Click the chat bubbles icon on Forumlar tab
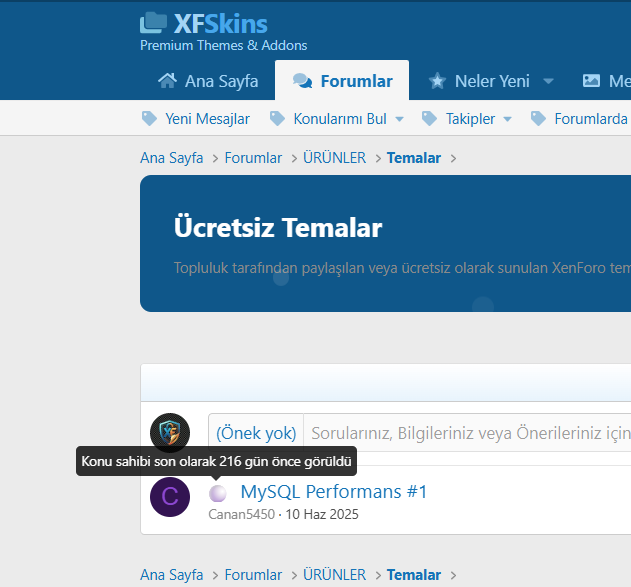The image size is (631, 587). point(302,81)
